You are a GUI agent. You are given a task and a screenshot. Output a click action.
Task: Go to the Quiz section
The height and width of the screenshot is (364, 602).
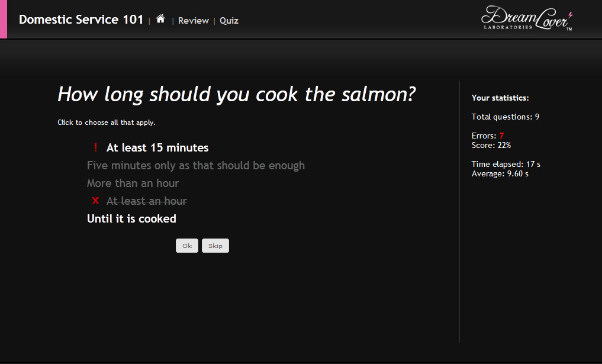229,21
